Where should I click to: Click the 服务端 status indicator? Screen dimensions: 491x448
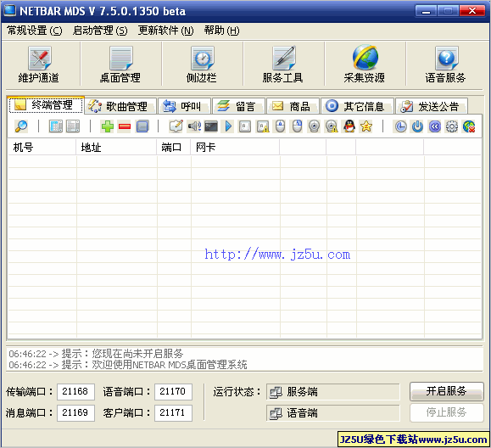(333, 392)
